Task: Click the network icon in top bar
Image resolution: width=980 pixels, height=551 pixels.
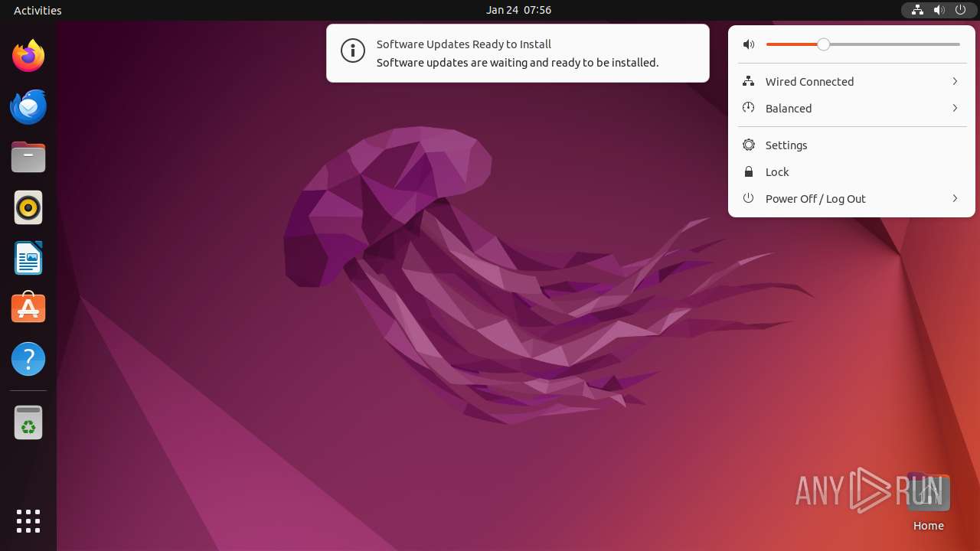Action: (x=917, y=10)
